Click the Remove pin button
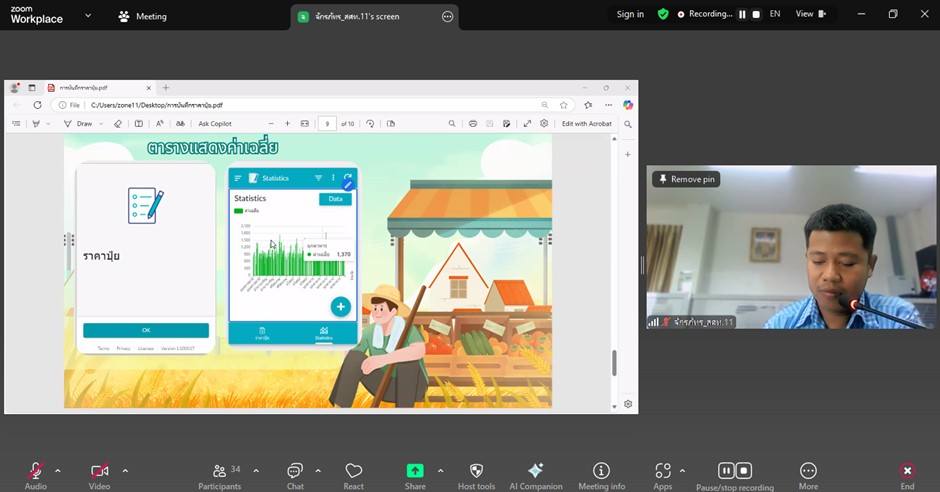 (x=686, y=179)
